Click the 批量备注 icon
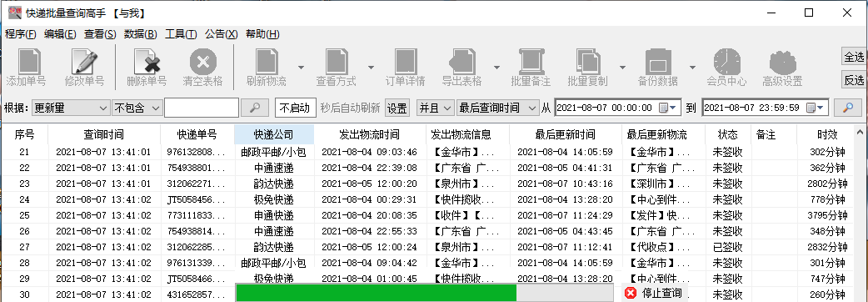 pyautogui.click(x=531, y=61)
